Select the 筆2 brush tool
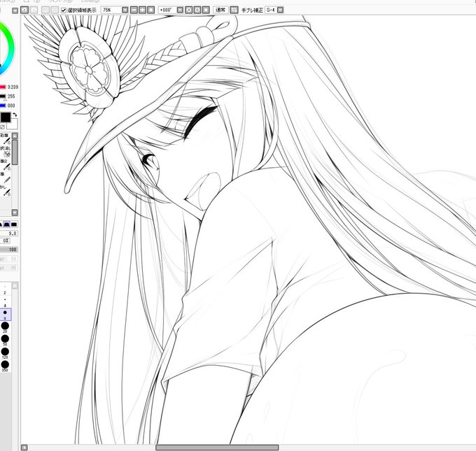Image resolution: width=476 pixels, height=451 pixels. pyautogui.click(x=6, y=164)
